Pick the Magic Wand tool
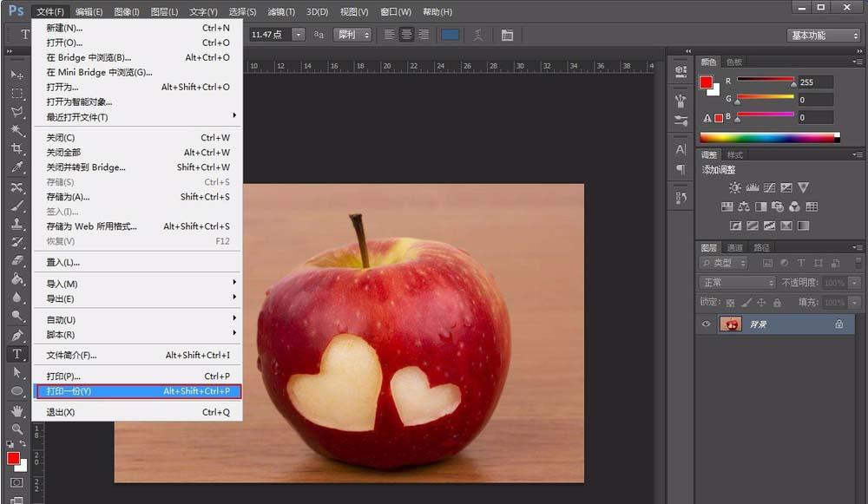This screenshot has width=868, height=504. coord(16,130)
